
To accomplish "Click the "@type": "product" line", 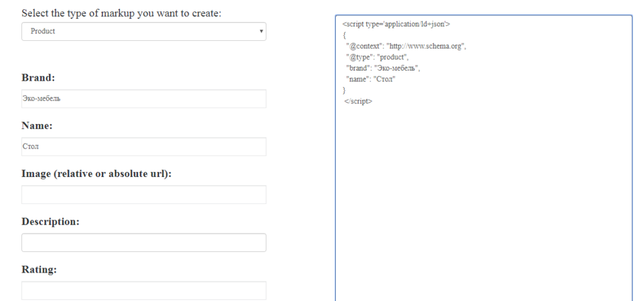I will point(377,57).
